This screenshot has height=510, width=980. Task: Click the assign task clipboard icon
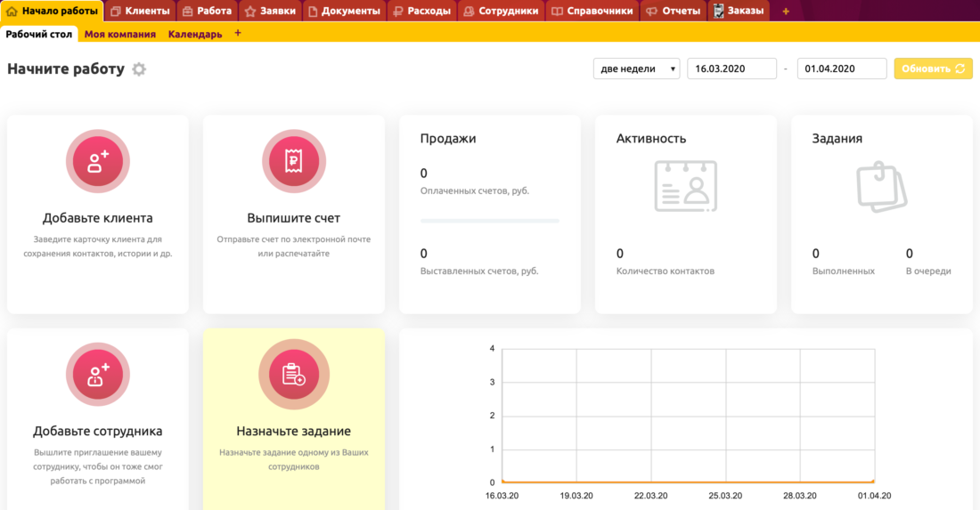(294, 375)
